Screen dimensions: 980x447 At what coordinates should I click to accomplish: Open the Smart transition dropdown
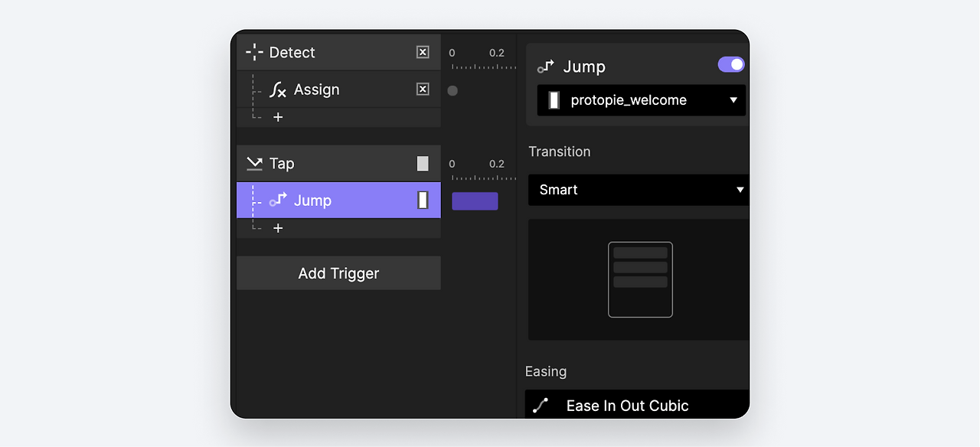[740, 190]
